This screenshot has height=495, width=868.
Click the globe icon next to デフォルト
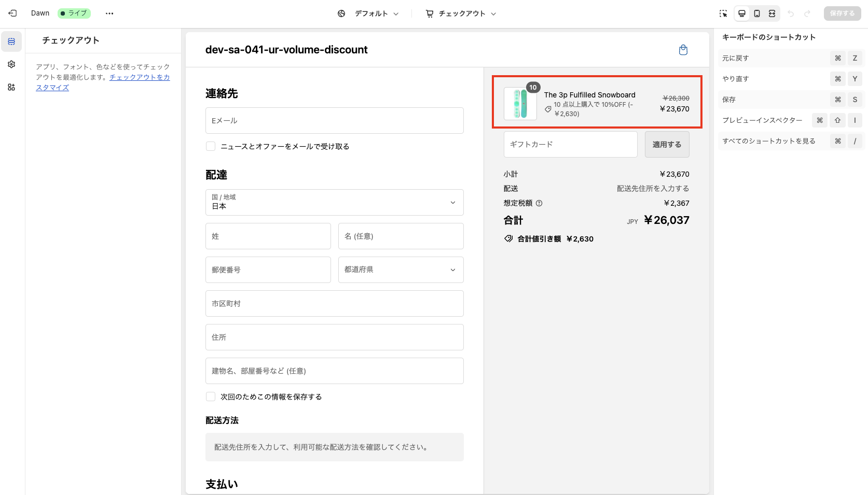click(341, 13)
